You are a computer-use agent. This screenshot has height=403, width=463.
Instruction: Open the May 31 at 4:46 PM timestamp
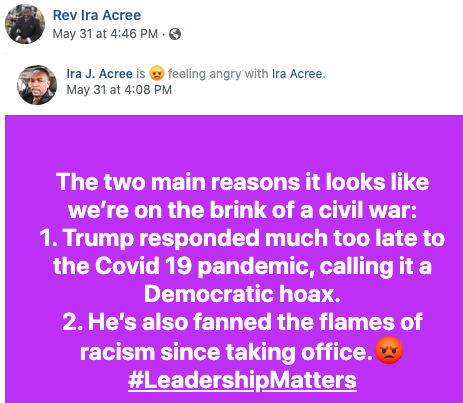coord(105,34)
